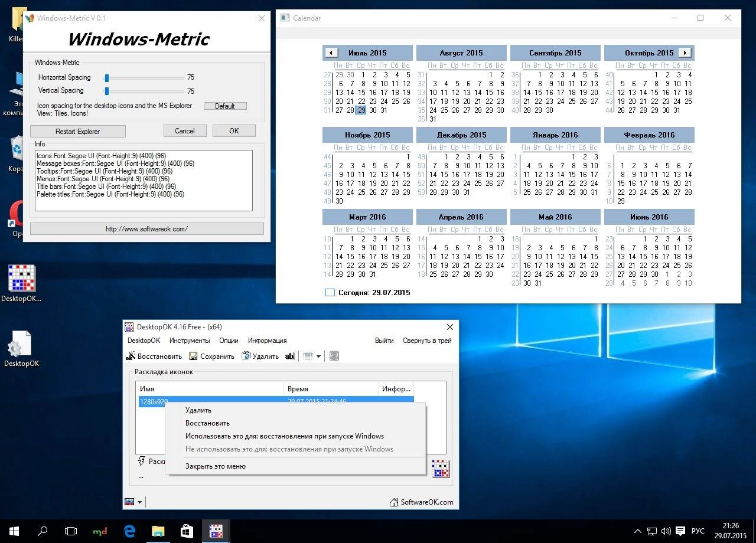This screenshot has width=756, height=543.
Task: Go to next month in Calendar
Action: (x=685, y=53)
